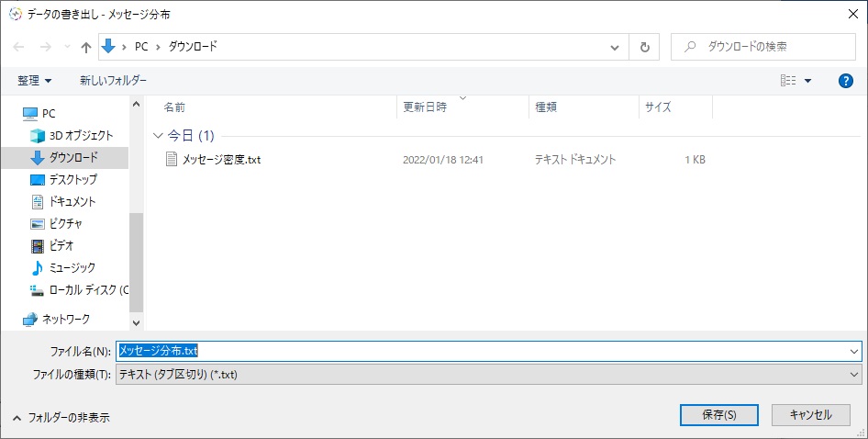868x439 pixels.
Task: Click the PC computer icon in sidebar
Action: (x=30, y=114)
